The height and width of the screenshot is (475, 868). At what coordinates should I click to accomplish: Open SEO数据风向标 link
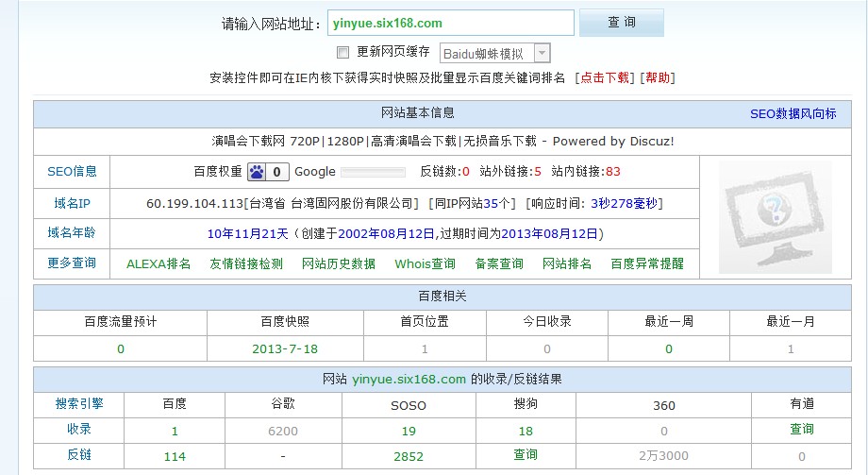coord(793,113)
